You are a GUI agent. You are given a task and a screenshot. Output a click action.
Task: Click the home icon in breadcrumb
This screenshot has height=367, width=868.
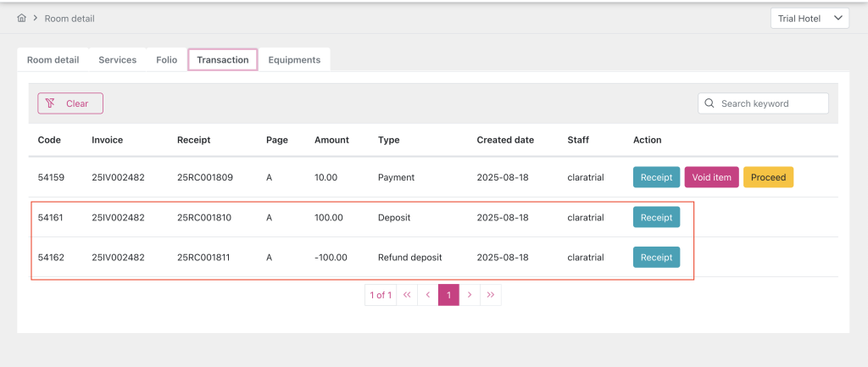(21, 18)
